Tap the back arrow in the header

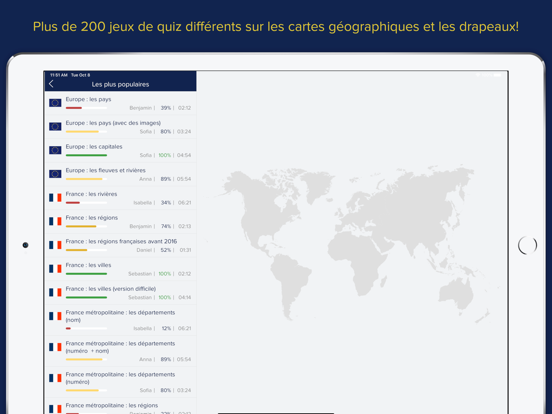pyautogui.click(x=51, y=84)
